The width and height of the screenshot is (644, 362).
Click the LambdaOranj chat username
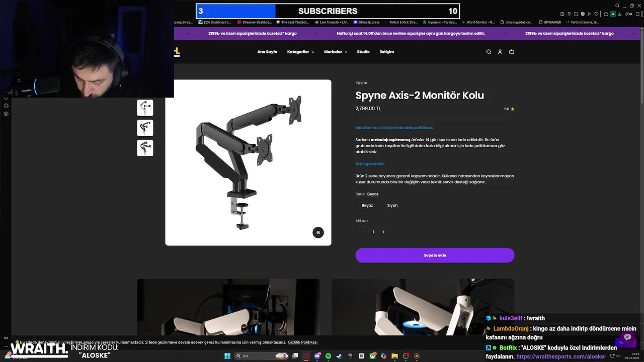[x=511, y=328]
